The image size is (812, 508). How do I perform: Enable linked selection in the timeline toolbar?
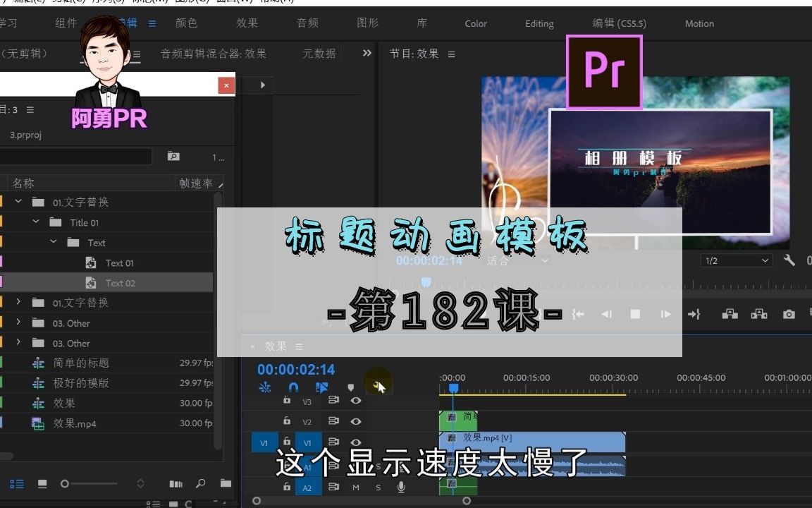[322, 387]
